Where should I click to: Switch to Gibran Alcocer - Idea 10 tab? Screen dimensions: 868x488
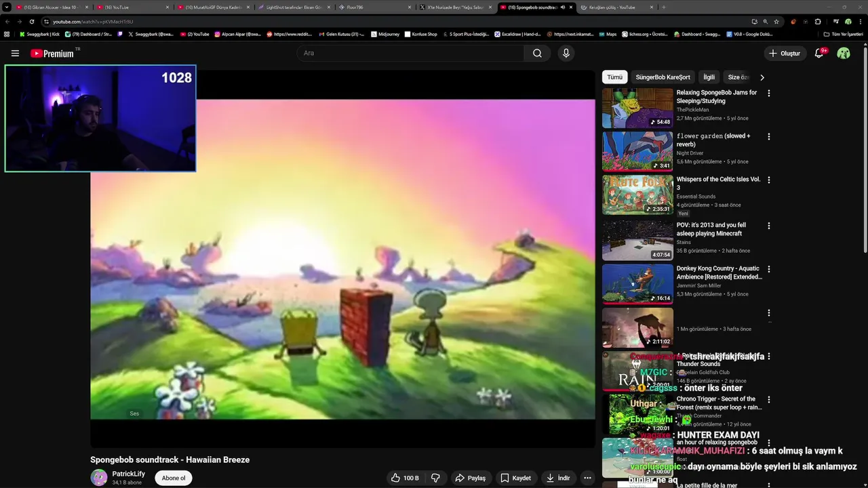pyautogui.click(x=51, y=7)
